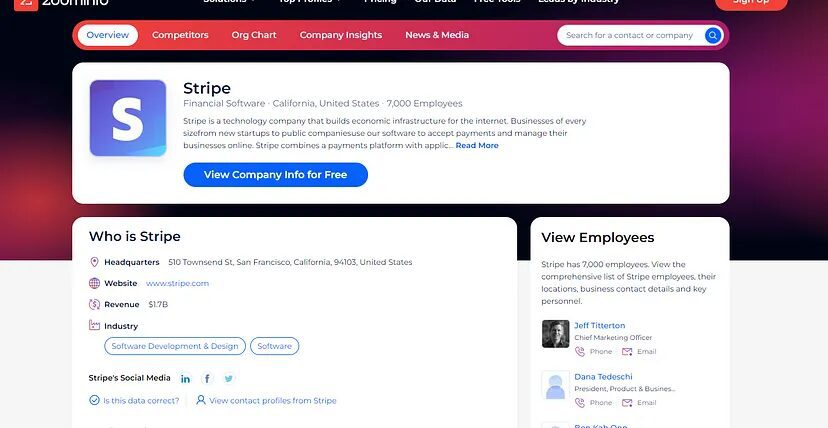This screenshot has width=828, height=428.
Task: Open Jeff Titterton's profile photo
Action: [x=555, y=334]
